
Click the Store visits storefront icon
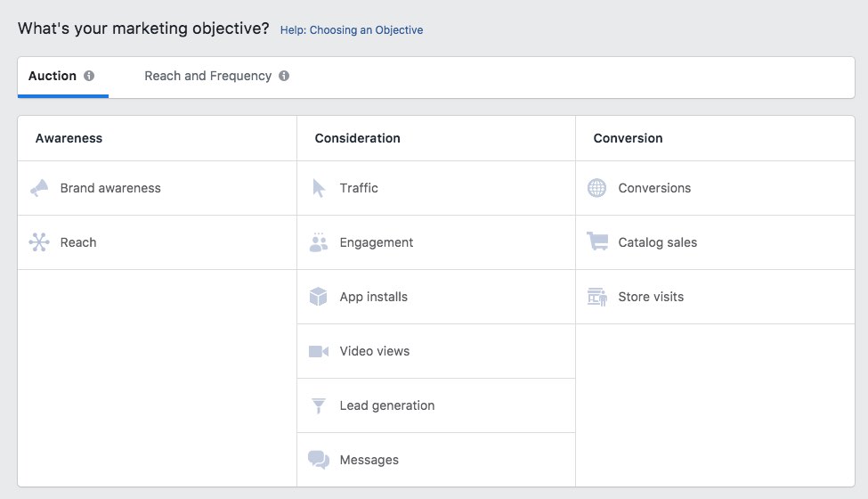click(597, 297)
